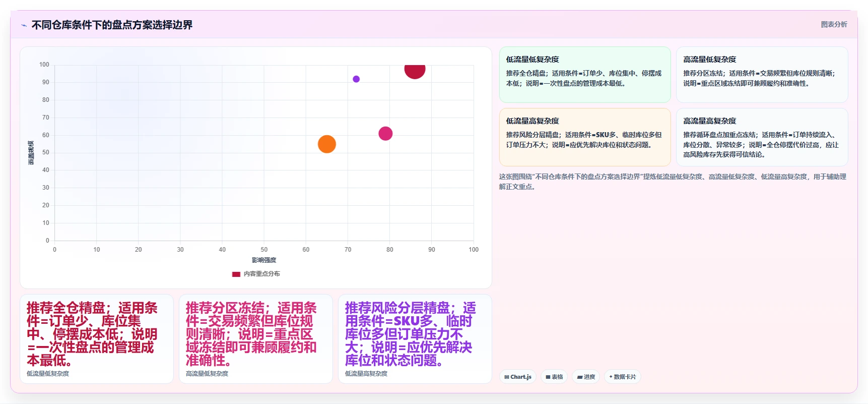
Task: Click the icon inside the Chart.js chip
Action: pyautogui.click(x=507, y=377)
